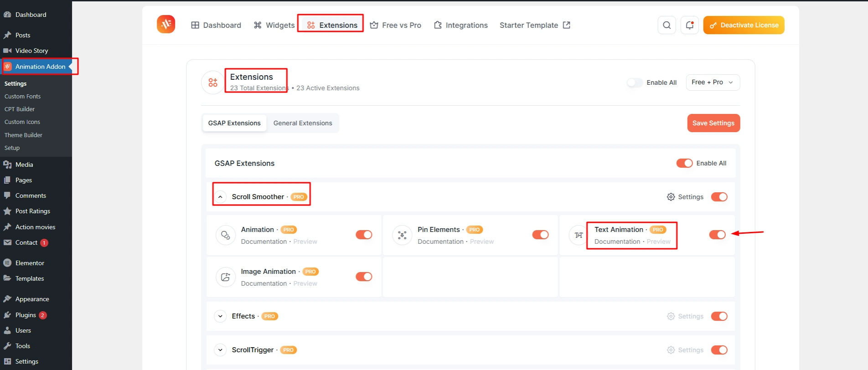
Task: Click the Pages sidebar icon
Action: [7, 180]
